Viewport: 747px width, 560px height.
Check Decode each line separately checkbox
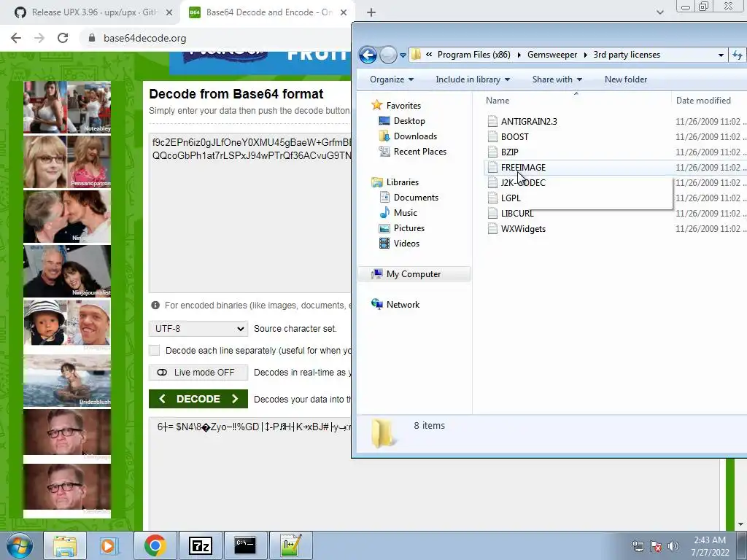pos(154,351)
